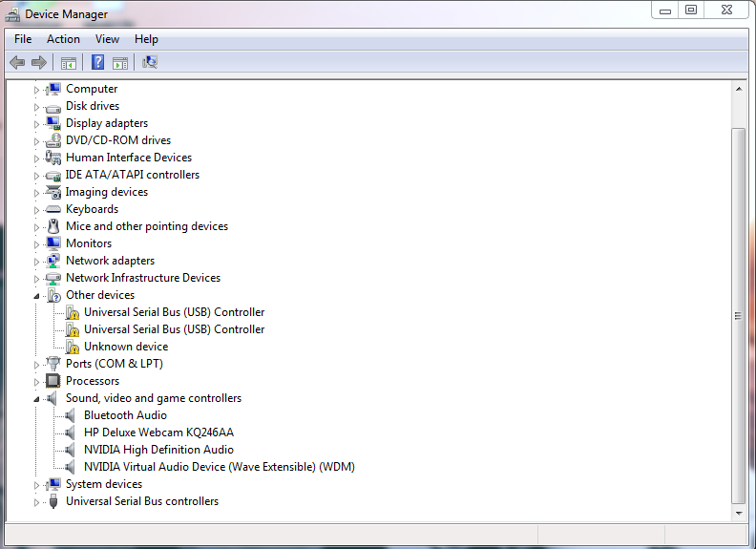Expand the Computer node
Viewport: 756px width, 549px height.
coord(36,90)
